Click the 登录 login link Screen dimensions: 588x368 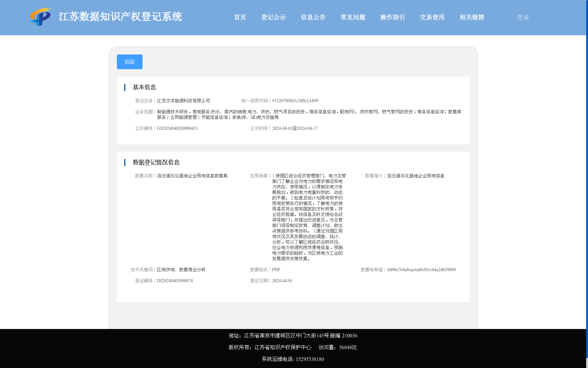point(523,17)
